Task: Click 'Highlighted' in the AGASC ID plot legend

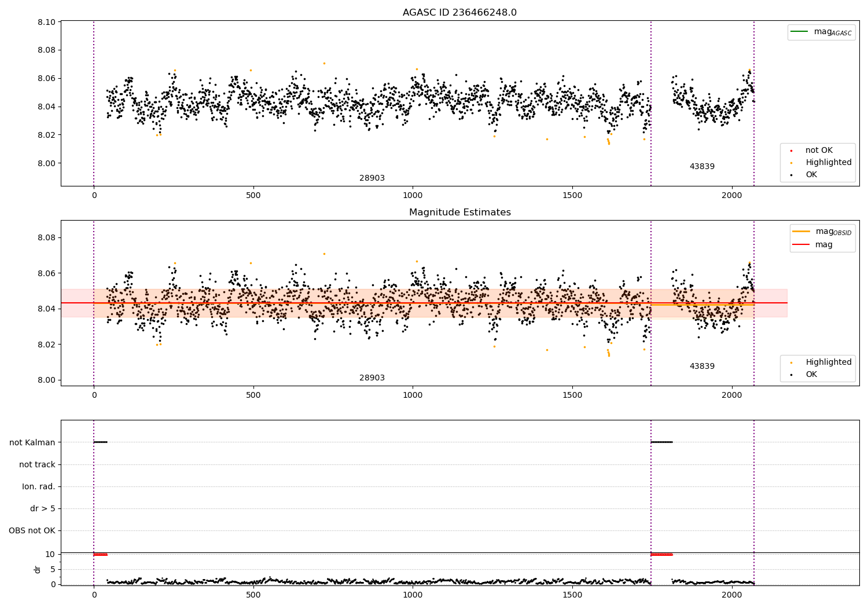Action: coord(822,163)
